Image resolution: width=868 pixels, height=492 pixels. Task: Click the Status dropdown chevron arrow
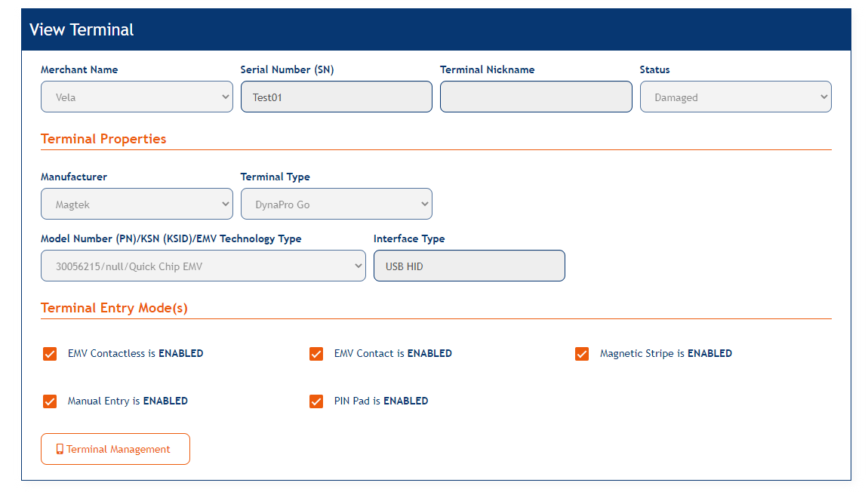click(823, 96)
